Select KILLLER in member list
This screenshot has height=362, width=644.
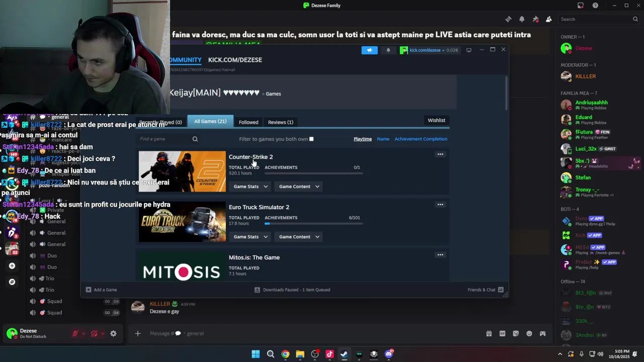click(599, 76)
